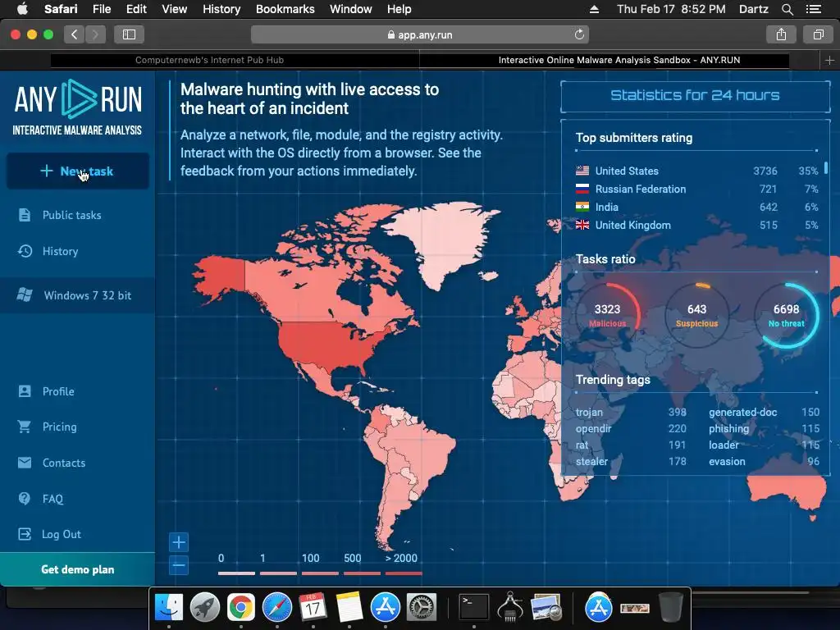Viewport: 840px width, 630px height.
Task: Open the View menu
Action: [174, 9]
